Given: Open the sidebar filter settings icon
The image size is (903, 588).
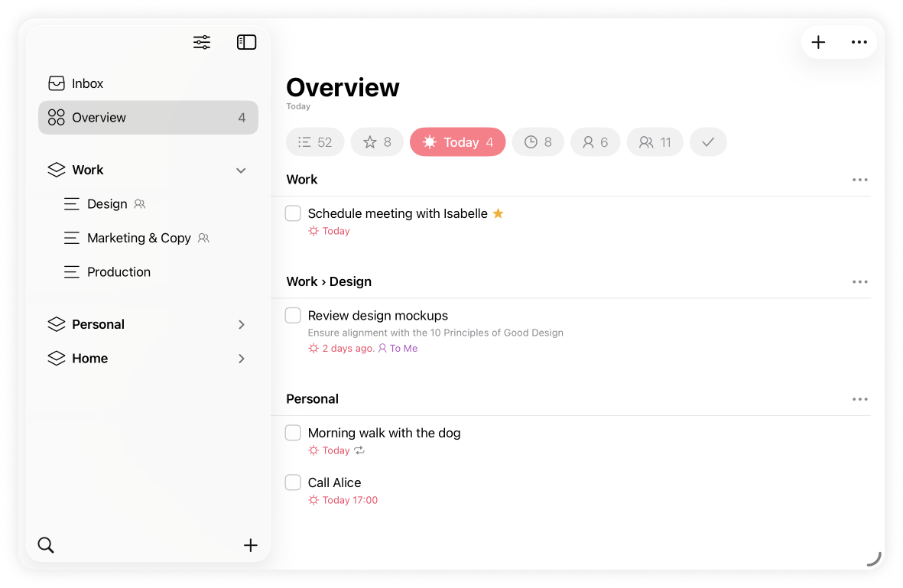Looking at the screenshot, I should (202, 43).
